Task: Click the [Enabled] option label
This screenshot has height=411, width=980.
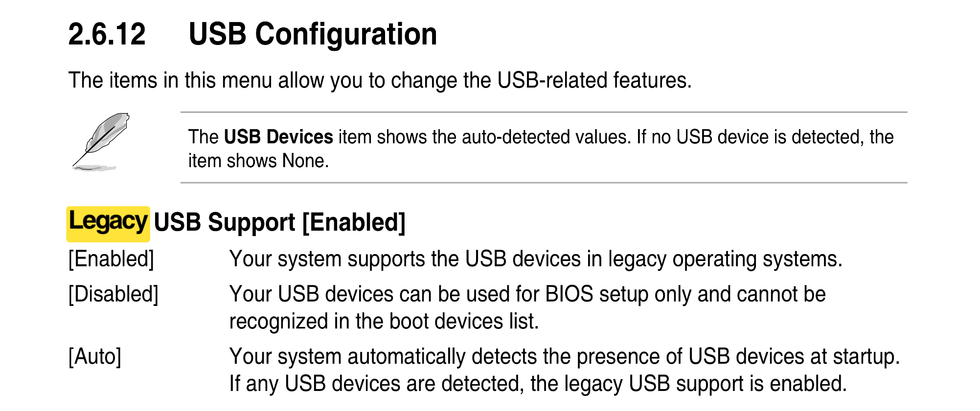Action: (111, 259)
